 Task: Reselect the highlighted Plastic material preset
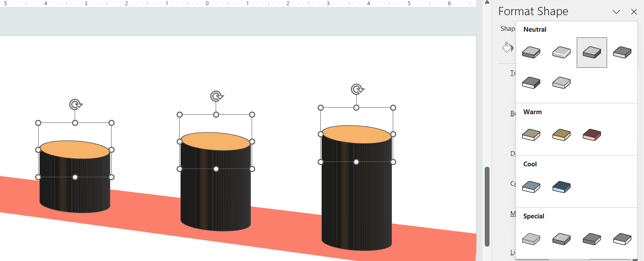pos(591,52)
